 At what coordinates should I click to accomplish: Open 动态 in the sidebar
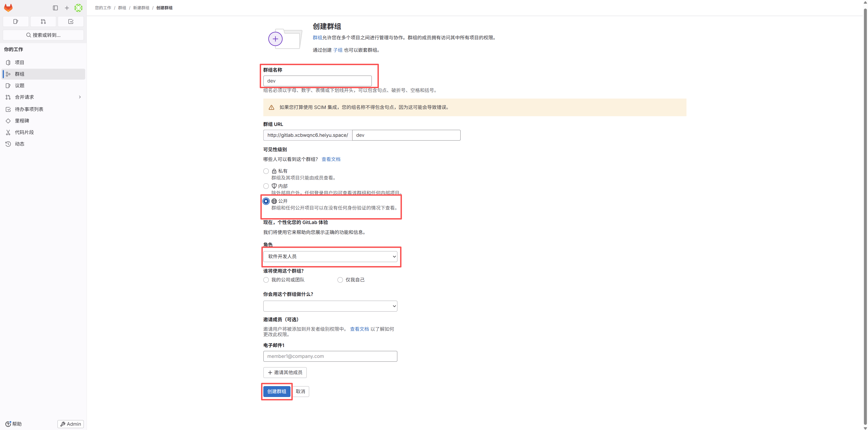(43, 144)
